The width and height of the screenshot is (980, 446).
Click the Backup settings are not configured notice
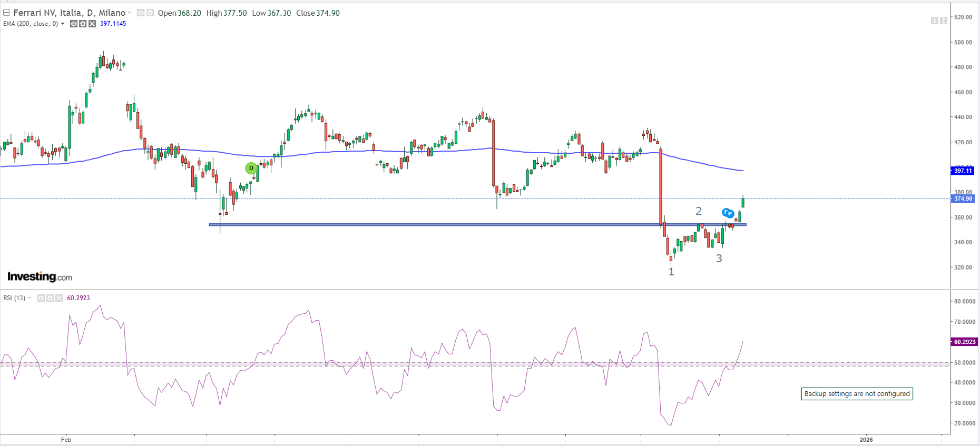(x=857, y=394)
